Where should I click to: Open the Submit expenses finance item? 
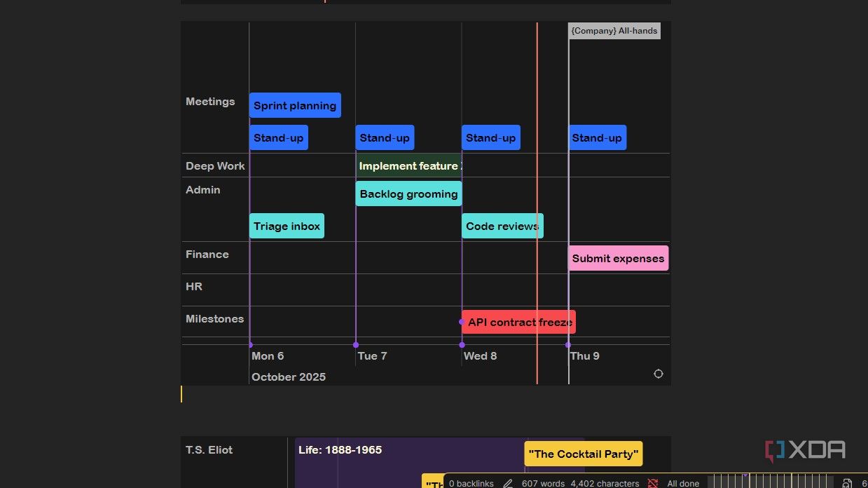[618, 258]
